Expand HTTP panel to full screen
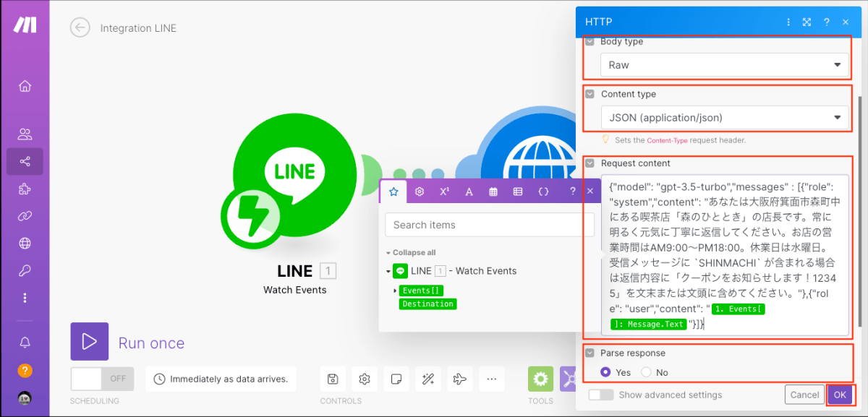The image size is (868, 417). tap(807, 22)
